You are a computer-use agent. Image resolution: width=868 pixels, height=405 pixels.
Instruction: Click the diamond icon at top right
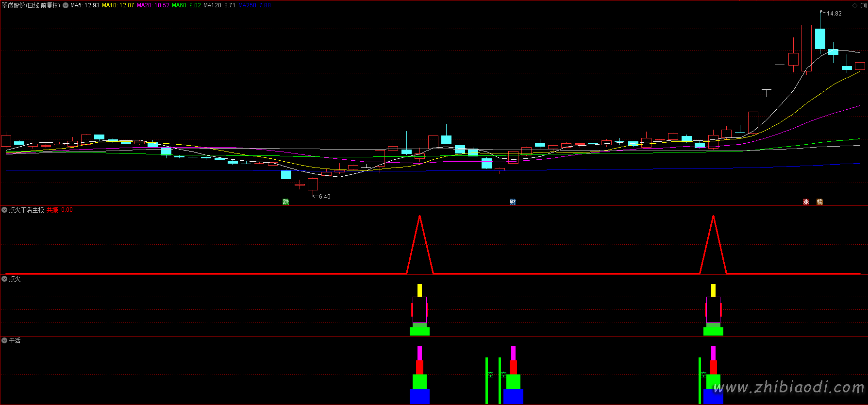point(855,5)
